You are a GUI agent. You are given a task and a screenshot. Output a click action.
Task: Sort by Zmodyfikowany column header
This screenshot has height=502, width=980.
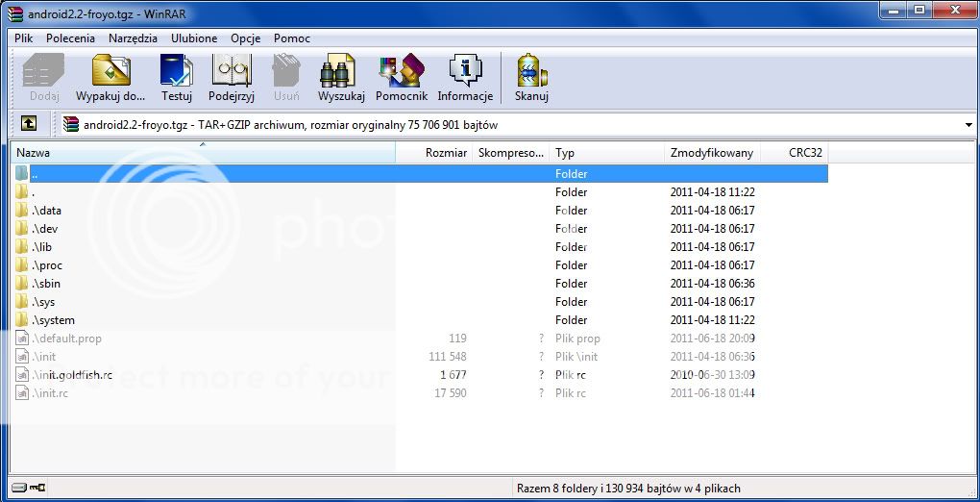click(x=711, y=153)
